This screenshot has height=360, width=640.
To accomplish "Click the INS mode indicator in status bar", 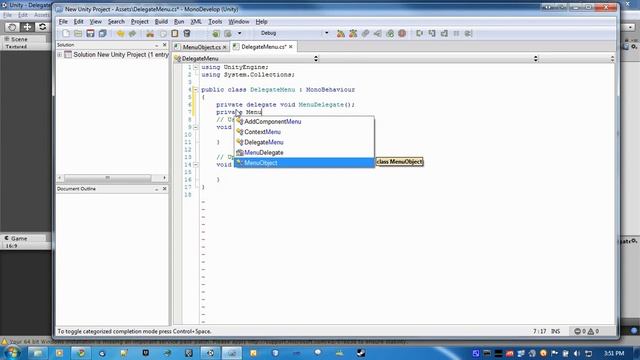I will click(556, 331).
